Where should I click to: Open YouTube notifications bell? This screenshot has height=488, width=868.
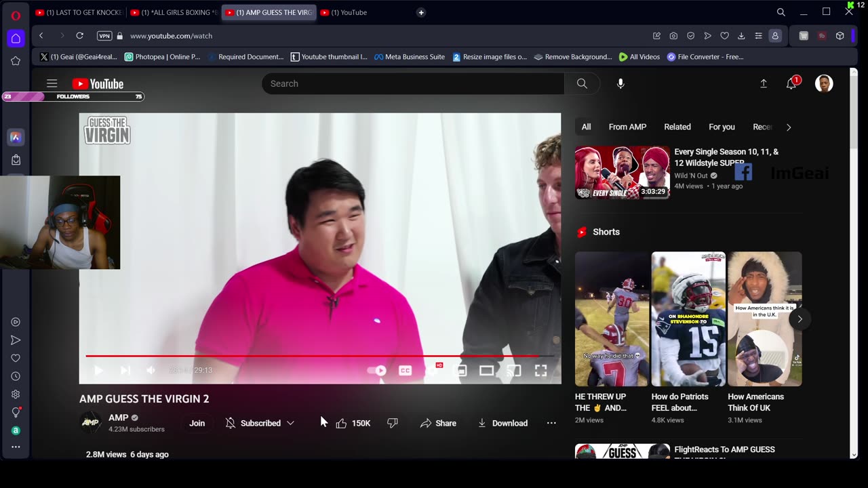coord(791,83)
